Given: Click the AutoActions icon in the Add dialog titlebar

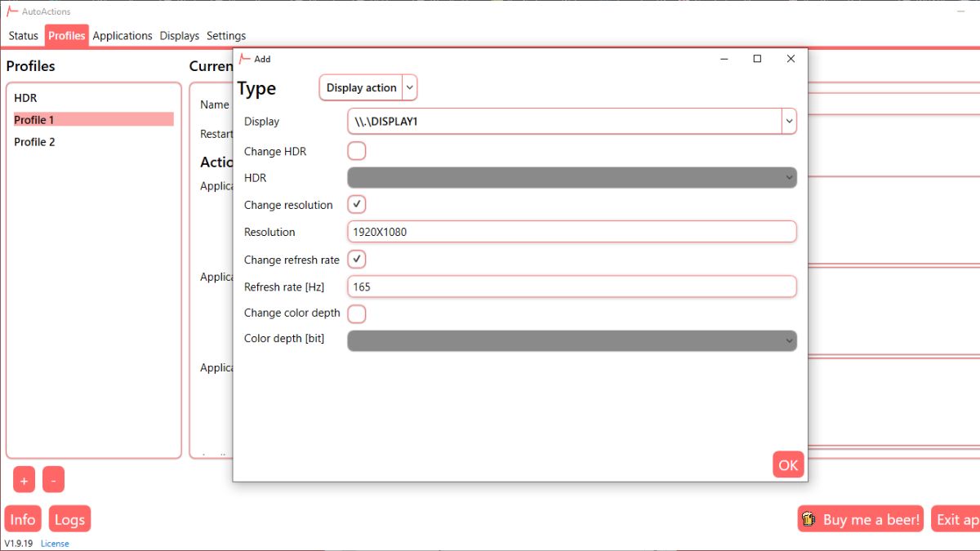Looking at the screenshot, I should pyautogui.click(x=243, y=59).
